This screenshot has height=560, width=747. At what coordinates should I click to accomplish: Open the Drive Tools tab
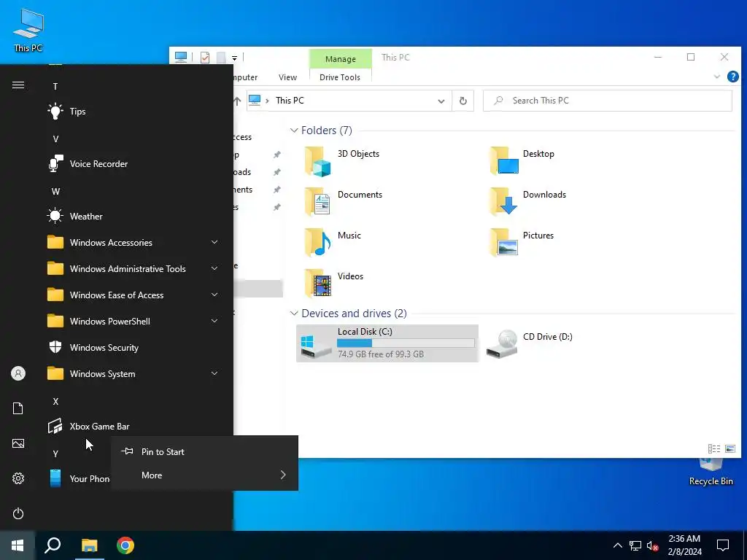(x=340, y=77)
